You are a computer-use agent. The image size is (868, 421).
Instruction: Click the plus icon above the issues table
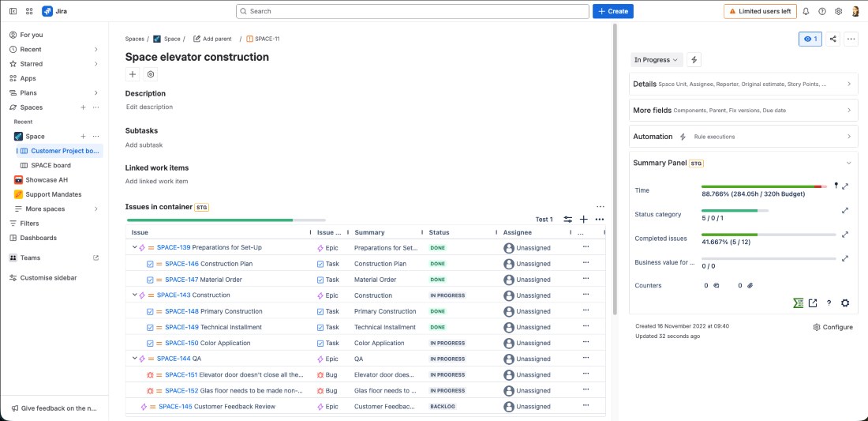coord(583,220)
